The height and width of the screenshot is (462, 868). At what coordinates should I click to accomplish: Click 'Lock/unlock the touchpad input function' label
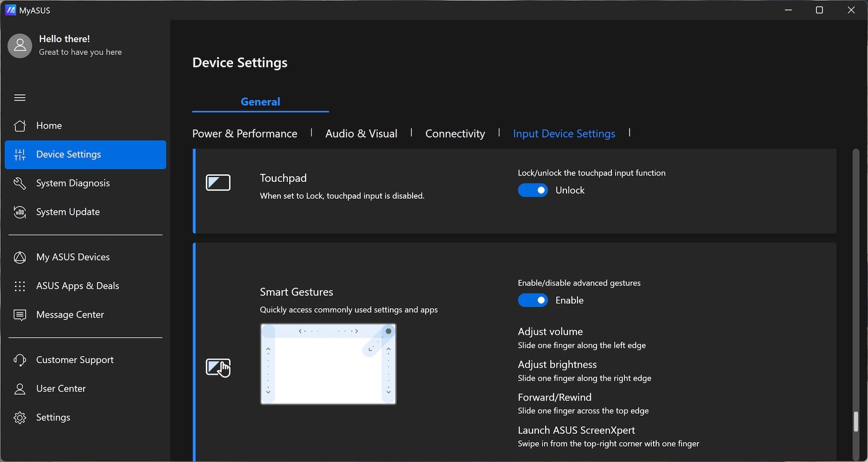(x=591, y=173)
